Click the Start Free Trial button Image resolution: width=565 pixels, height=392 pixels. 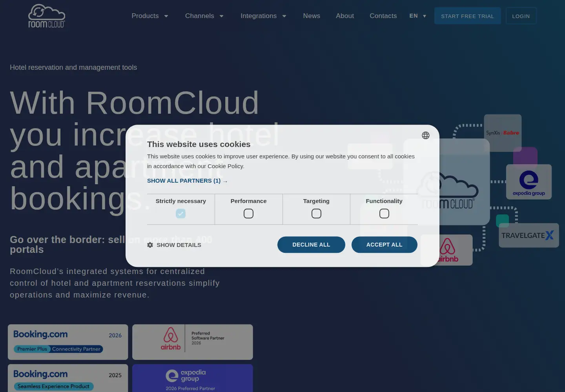[468, 16]
